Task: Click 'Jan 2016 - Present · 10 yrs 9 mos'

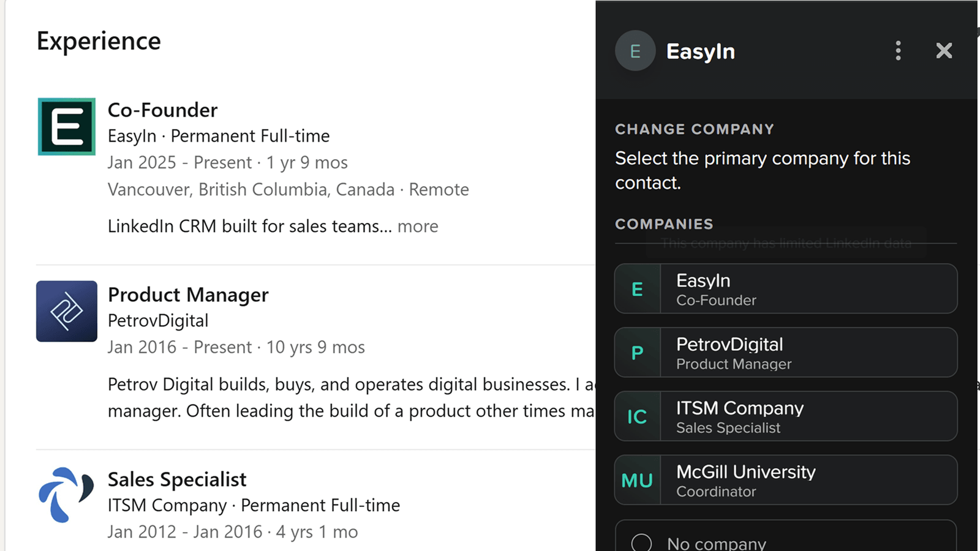Action: (236, 348)
